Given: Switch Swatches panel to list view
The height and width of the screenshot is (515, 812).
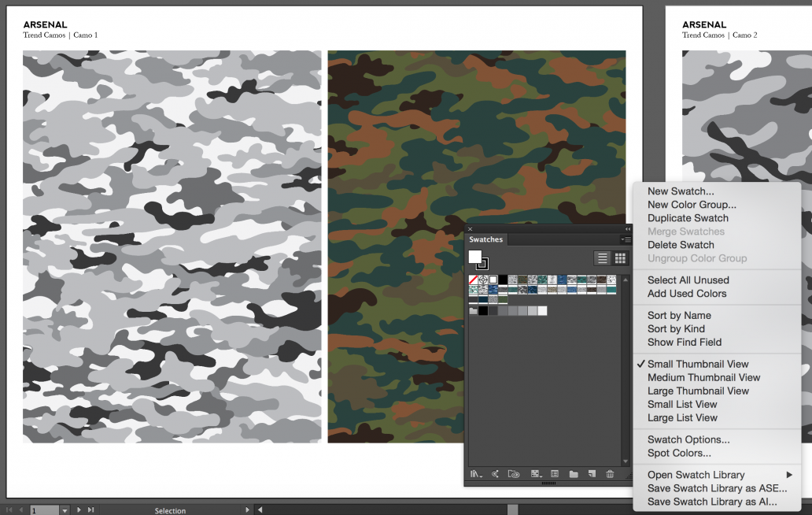Looking at the screenshot, I should (x=602, y=257).
